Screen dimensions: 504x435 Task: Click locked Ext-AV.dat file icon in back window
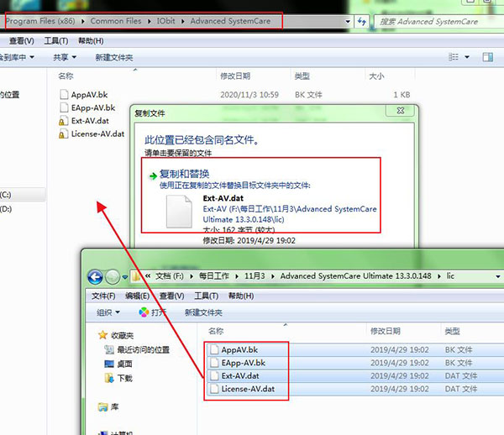click(64, 121)
